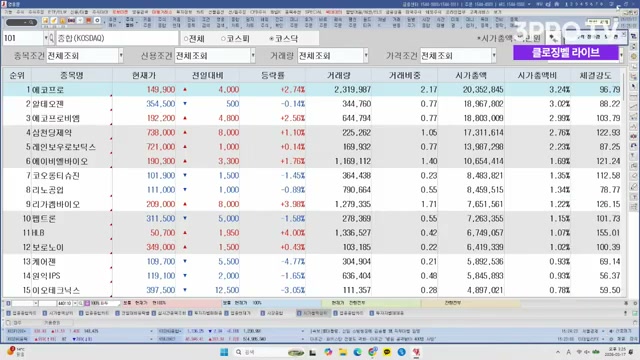The height and width of the screenshot is (360, 640).
Task: Switch to the highlighted 시가총액상위 bottom tab
Action: 313,313
